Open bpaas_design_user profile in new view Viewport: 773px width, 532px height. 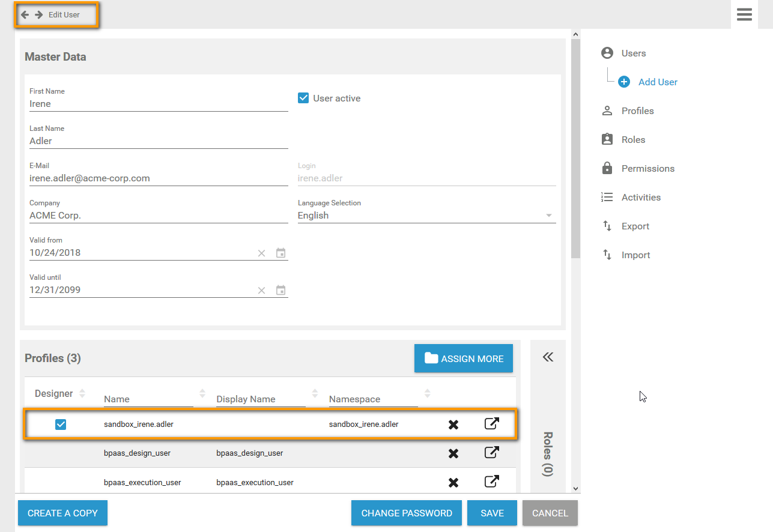[491, 453]
